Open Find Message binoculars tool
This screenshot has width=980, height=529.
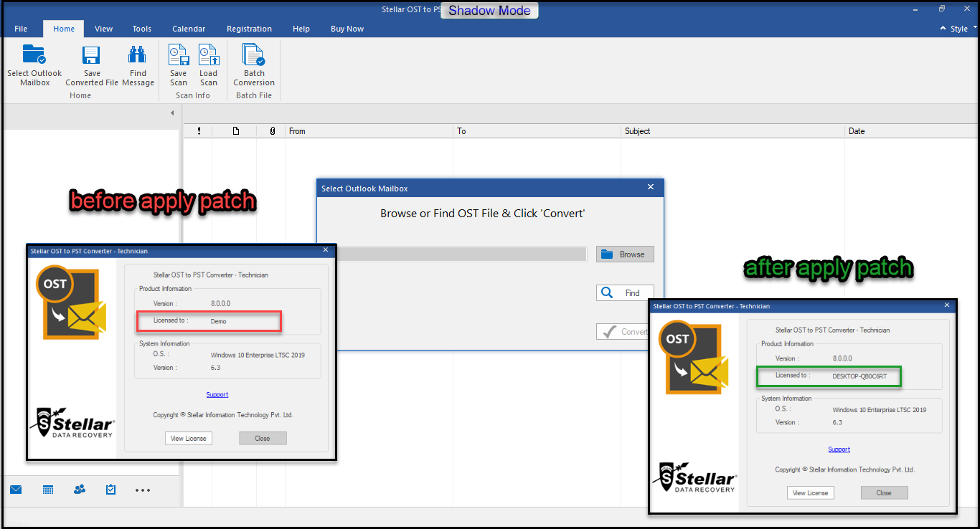coord(137,54)
